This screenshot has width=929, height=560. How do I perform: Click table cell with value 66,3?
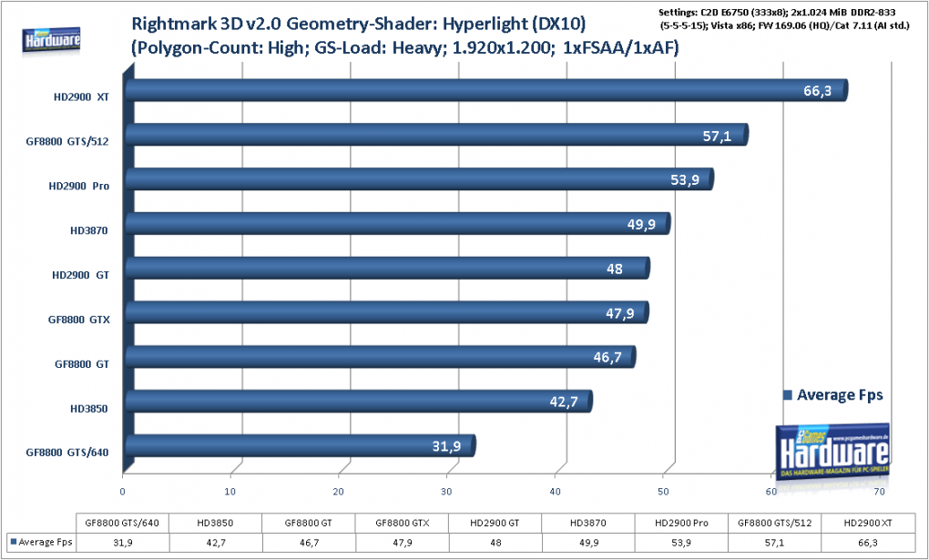[x=867, y=542]
